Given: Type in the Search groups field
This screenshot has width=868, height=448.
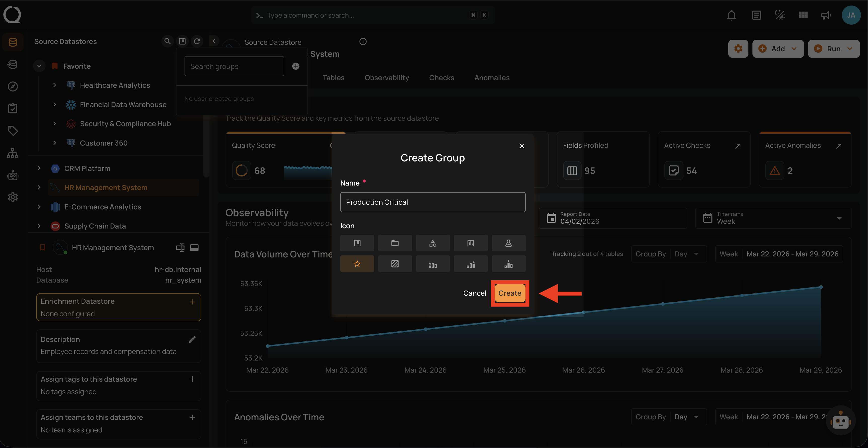Looking at the screenshot, I should coord(234,66).
